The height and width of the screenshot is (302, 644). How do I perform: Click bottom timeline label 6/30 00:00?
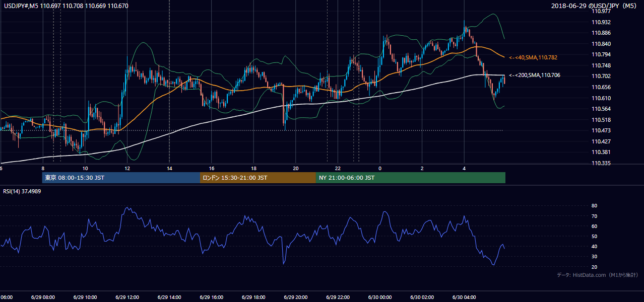[380, 297]
